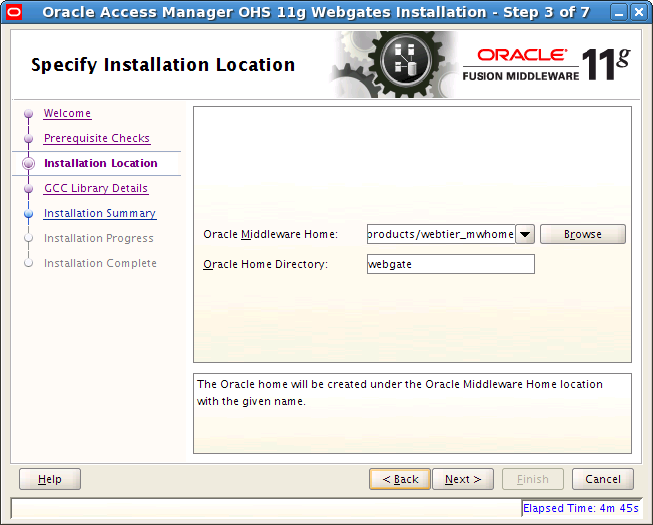Focus the Oracle Home Directory field
Screen dimensions: 653x525
[451, 264]
